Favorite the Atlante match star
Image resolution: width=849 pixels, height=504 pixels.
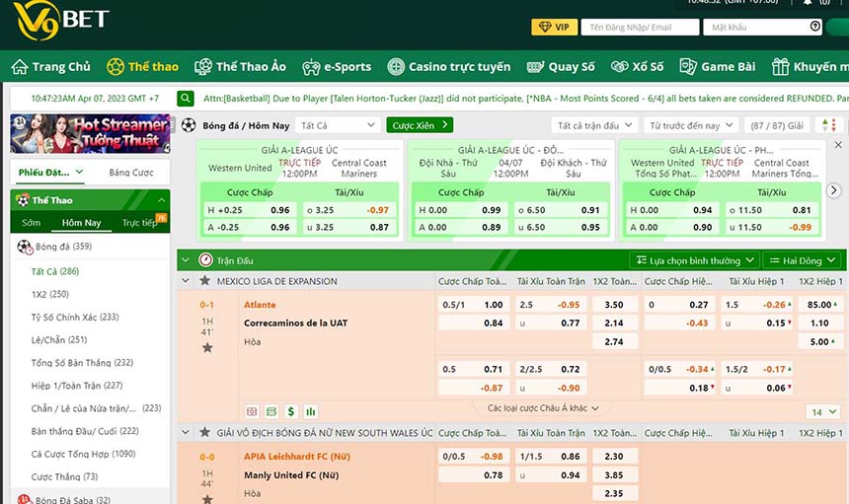207,348
